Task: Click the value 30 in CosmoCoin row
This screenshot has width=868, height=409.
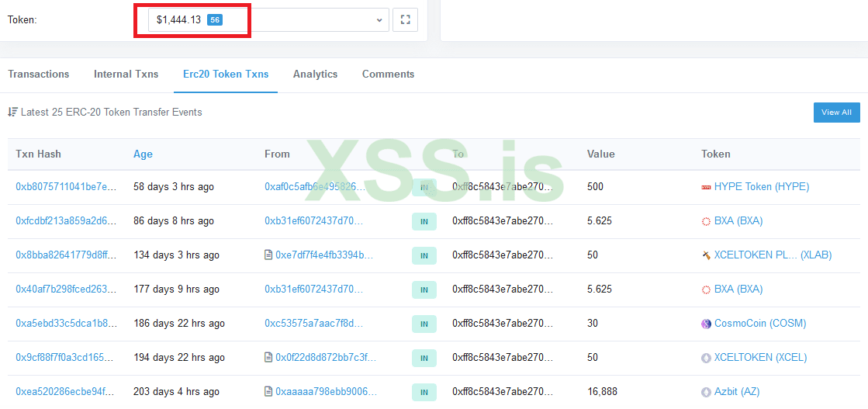Action: 593,324
